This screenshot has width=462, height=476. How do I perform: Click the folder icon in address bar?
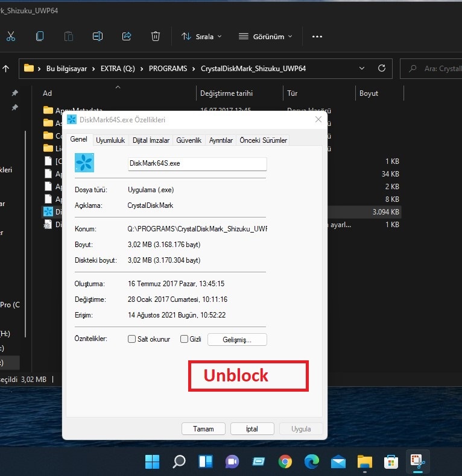(29, 68)
